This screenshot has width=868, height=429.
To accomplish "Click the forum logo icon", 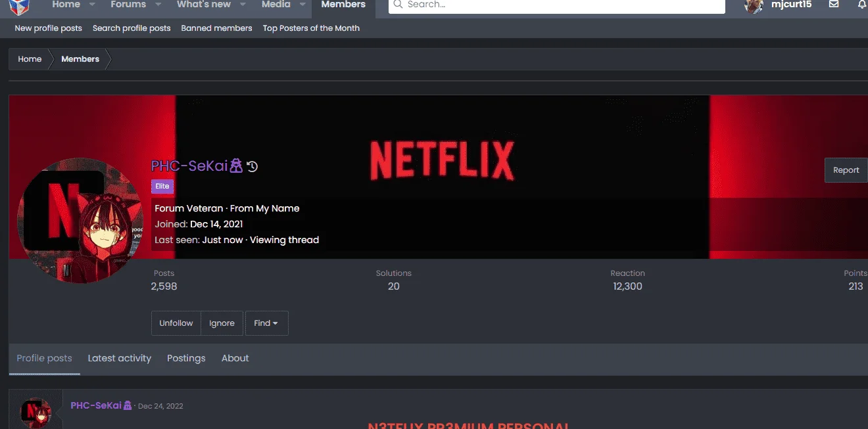I will 19,6.
